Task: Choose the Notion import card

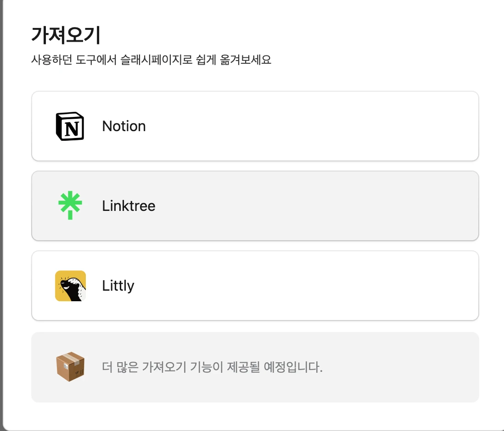Action: [255, 126]
